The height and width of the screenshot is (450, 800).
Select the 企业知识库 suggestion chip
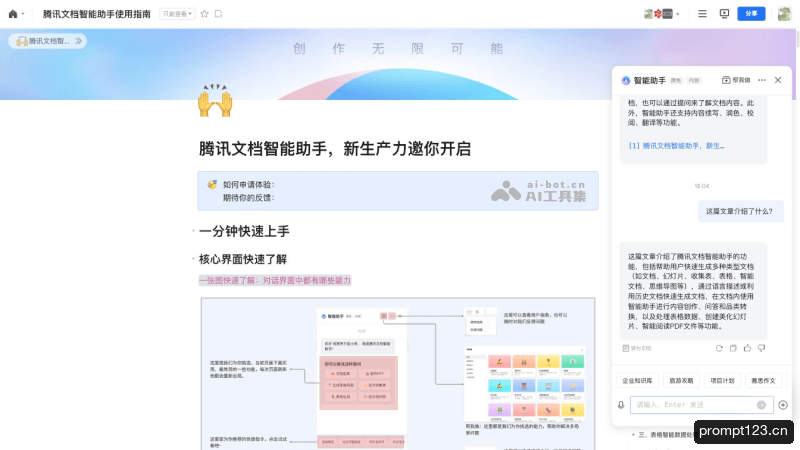point(637,381)
